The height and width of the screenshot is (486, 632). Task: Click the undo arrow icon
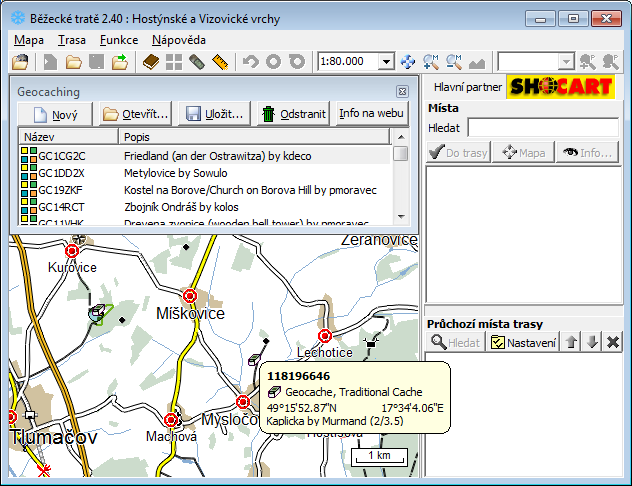tap(250, 62)
